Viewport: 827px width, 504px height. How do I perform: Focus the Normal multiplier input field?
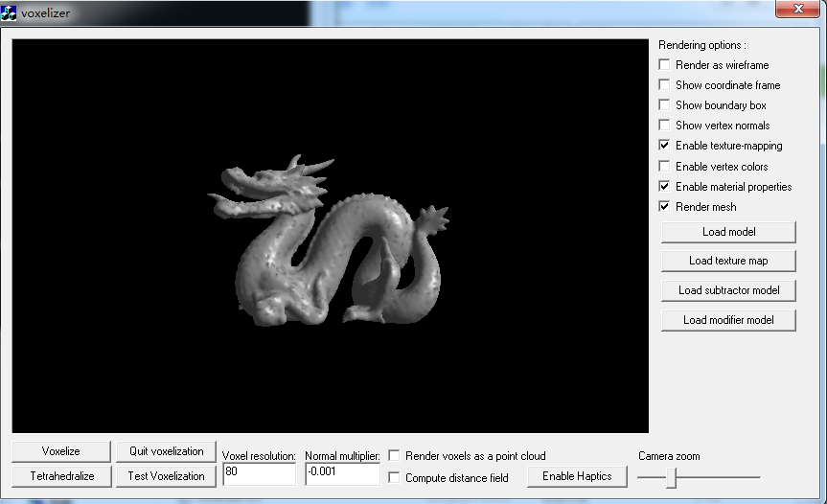point(342,474)
